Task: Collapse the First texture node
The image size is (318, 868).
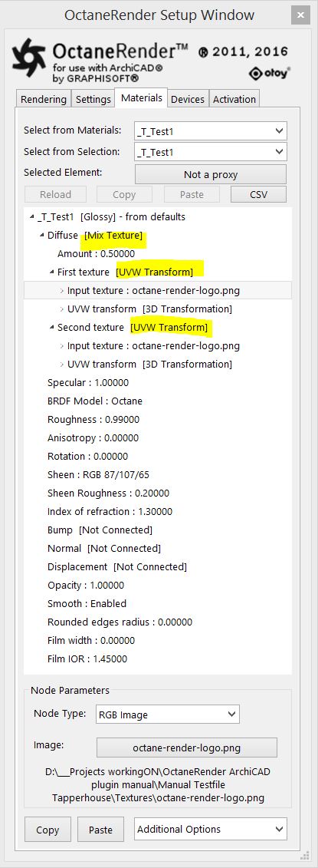Action: tap(52, 272)
